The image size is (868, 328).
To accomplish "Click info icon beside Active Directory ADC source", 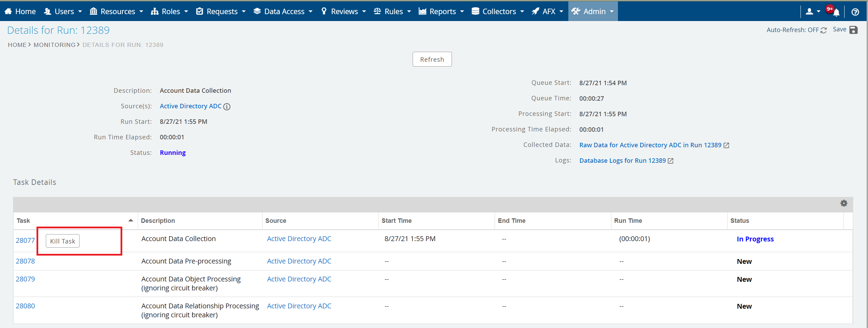I will click(227, 107).
